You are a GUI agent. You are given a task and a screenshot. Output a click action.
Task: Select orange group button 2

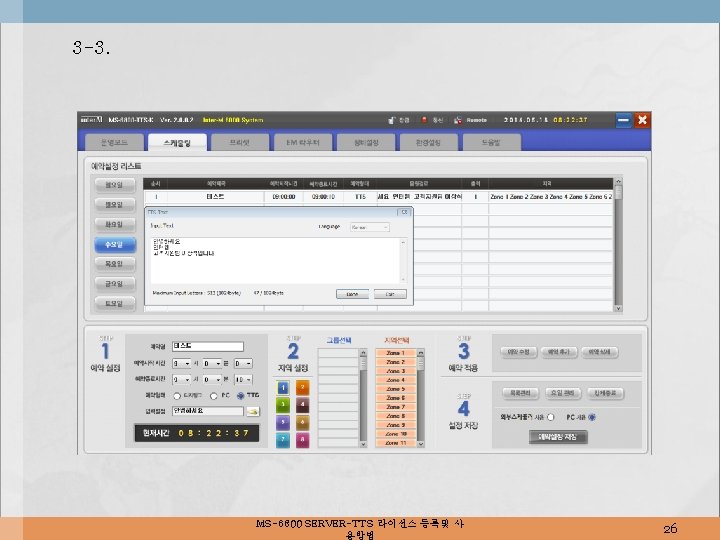(303, 388)
